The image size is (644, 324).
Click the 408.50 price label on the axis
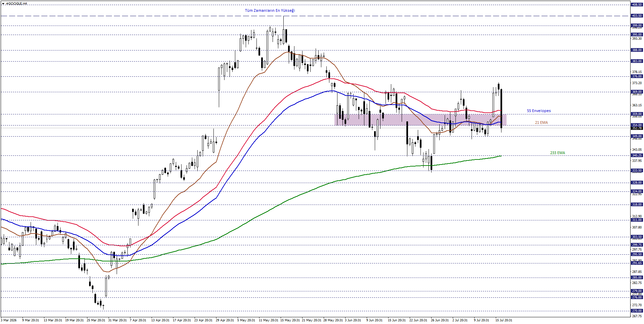[x=637, y=5]
